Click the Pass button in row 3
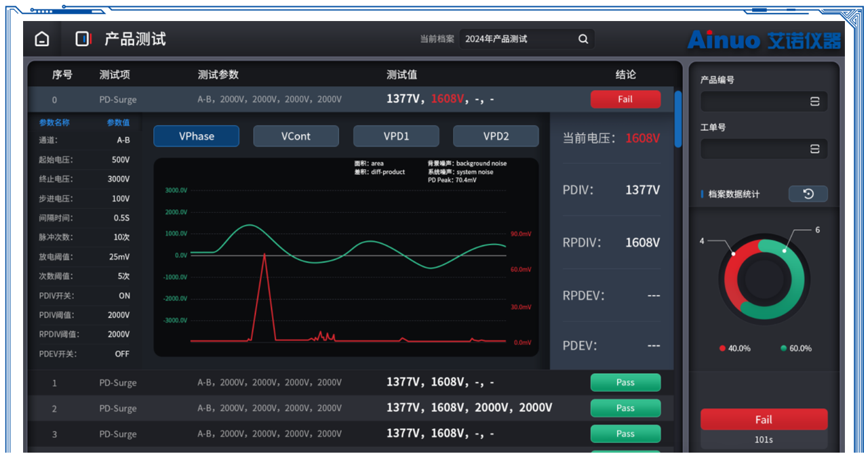Viewport: 868px width, 454px height. click(625, 434)
